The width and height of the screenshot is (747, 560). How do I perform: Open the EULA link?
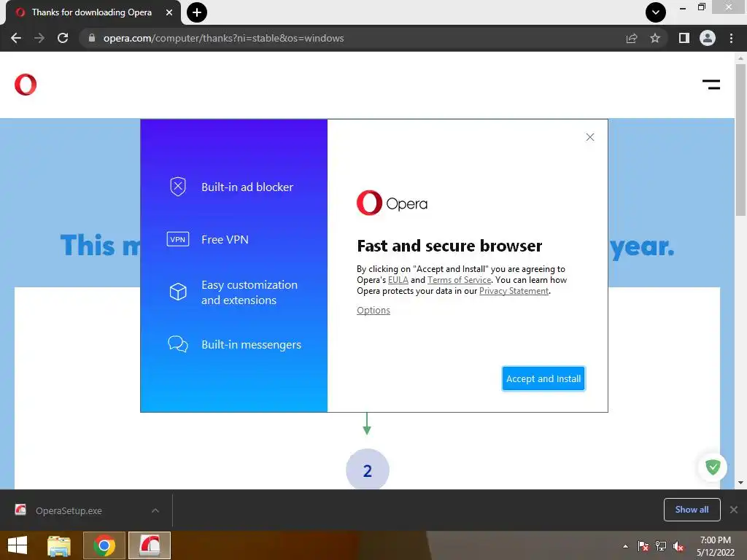pyautogui.click(x=398, y=280)
